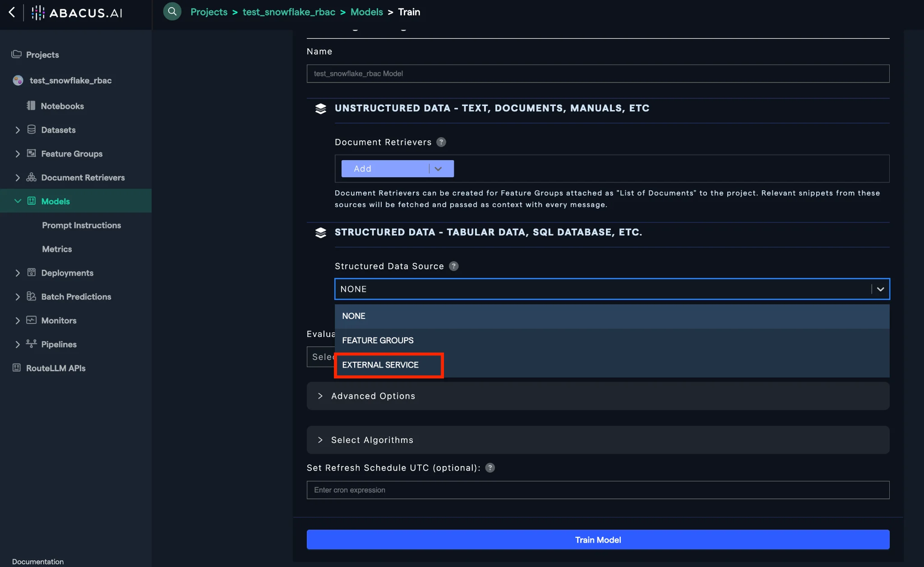This screenshot has height=567, width=924.
Task: Open test_snowflake_rbac breadcrumb link
Action: click(x=289, y=12)
